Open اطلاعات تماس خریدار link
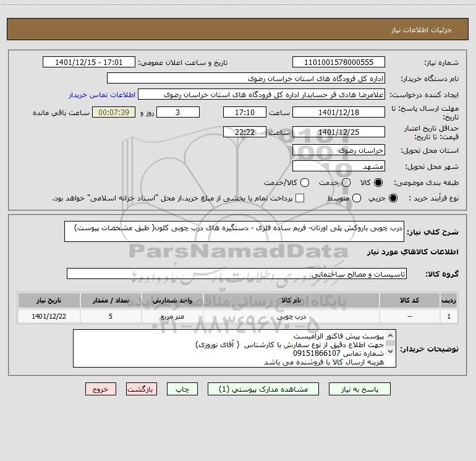The height and width of the screenshot is (461, 476). [102, 95]
